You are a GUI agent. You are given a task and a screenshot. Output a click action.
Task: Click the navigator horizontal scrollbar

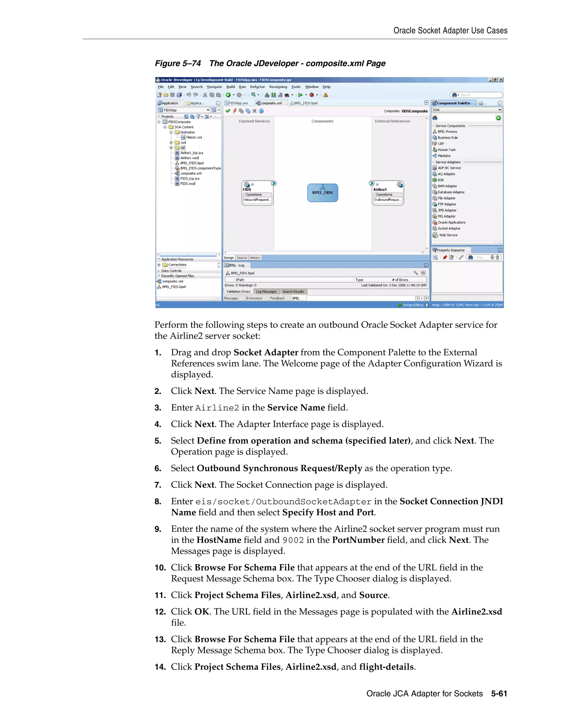coord(188,255)
